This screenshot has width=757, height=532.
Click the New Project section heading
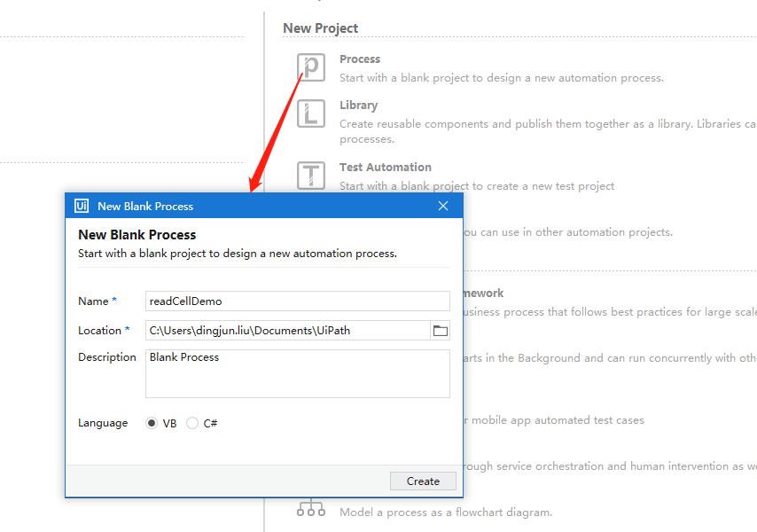320,27
